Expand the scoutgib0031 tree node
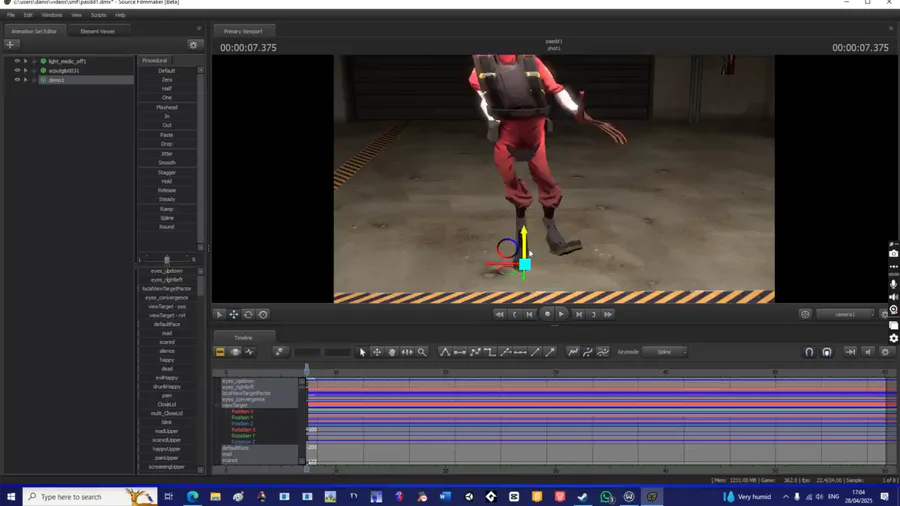 [34, 71]
